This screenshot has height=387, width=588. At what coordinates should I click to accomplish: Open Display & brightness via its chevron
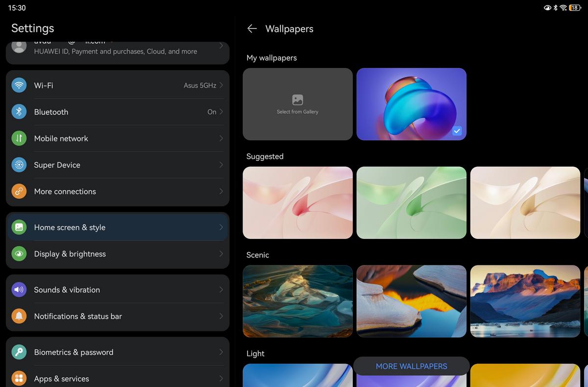click(x=221, y=254)
